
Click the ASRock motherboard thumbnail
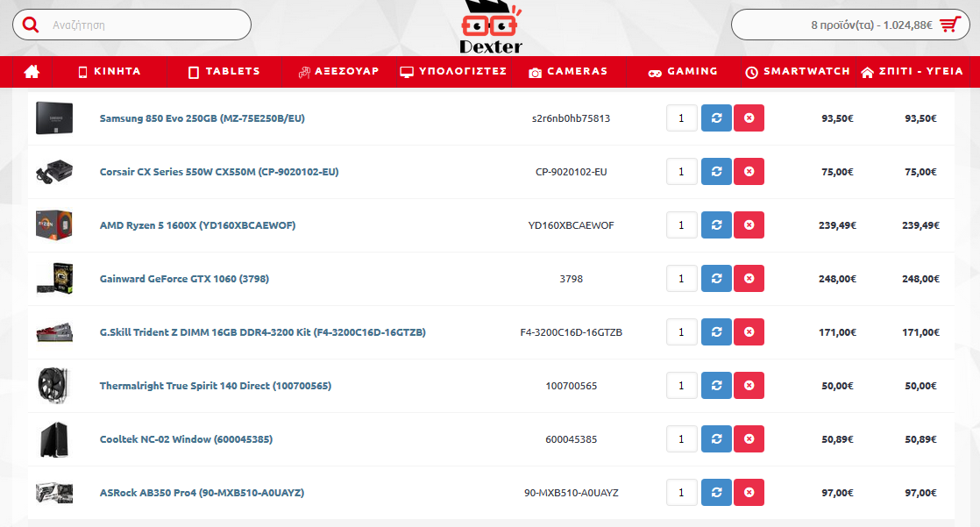coord(54,493)
